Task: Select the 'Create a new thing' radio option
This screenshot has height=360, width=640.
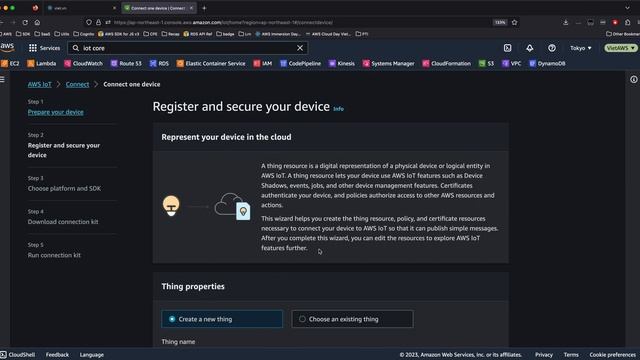Action: point(222,319)
